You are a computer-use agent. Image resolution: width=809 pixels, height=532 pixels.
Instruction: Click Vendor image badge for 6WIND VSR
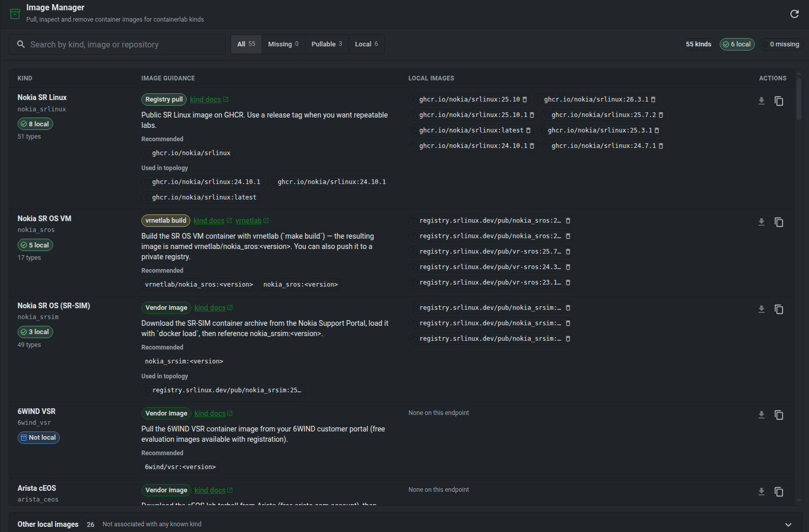click(x=166, y=413)
